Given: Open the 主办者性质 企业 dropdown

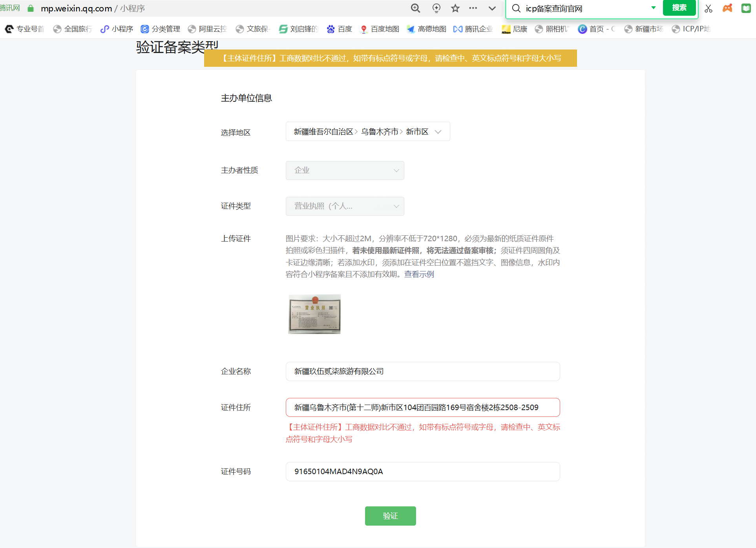Looking at the screenshot, I should [345, 170].
